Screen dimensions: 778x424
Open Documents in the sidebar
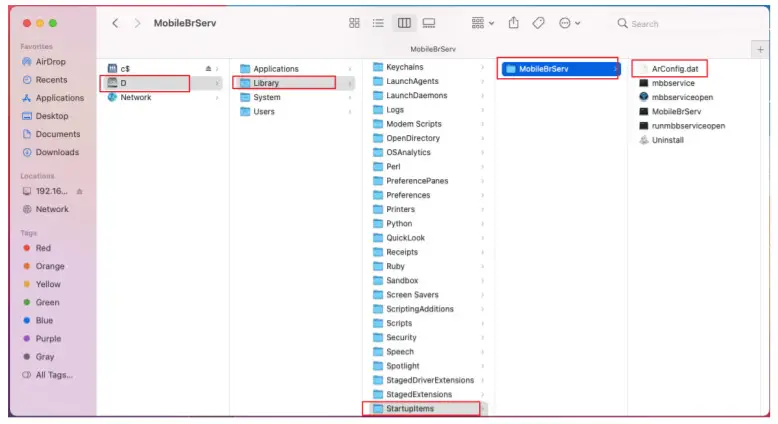(x=58, y=134)
